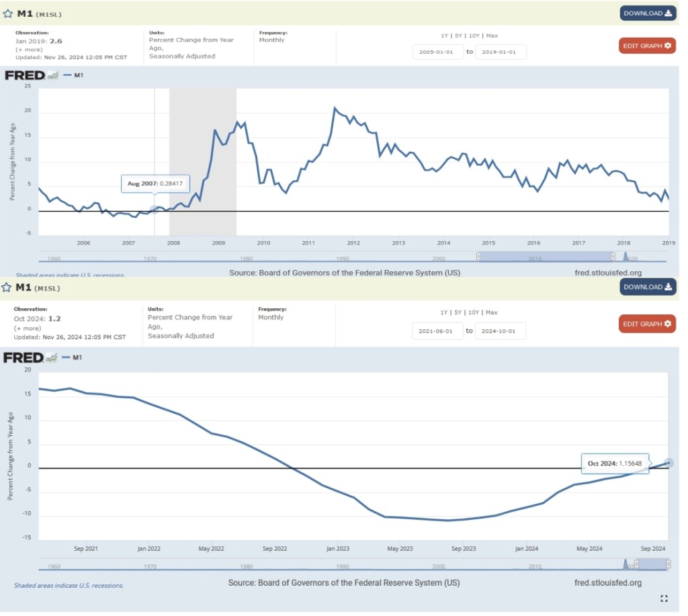Screen dimensions: 688x616
Task: Select 10Y range on the bottom chart
Action: 474,312
